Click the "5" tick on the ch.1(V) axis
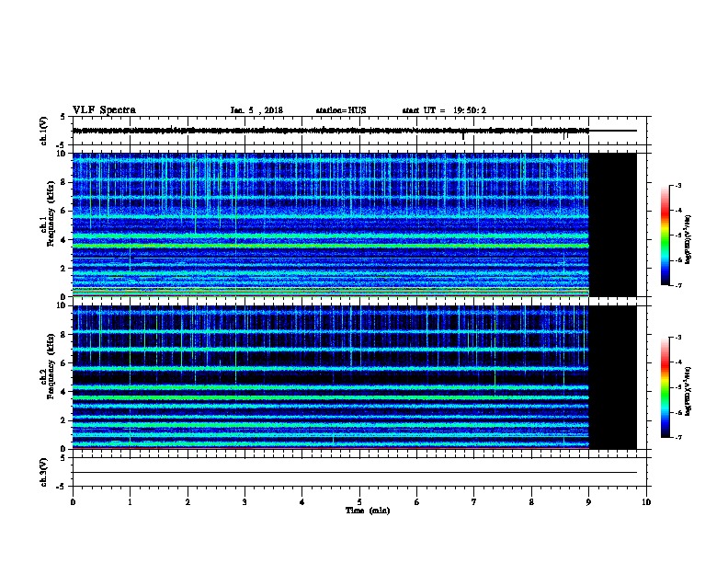Image resolution: width=728 pixels, height=563 pixels. 63,117
